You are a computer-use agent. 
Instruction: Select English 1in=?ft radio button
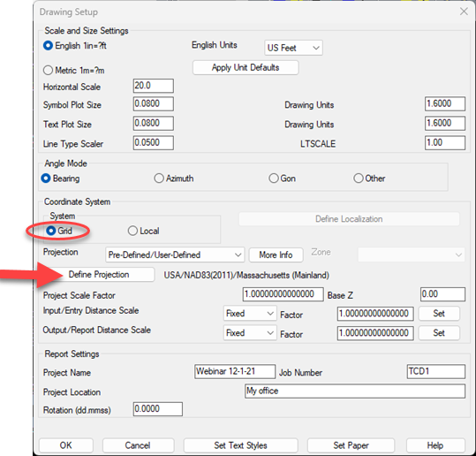[x=75, y=46]
